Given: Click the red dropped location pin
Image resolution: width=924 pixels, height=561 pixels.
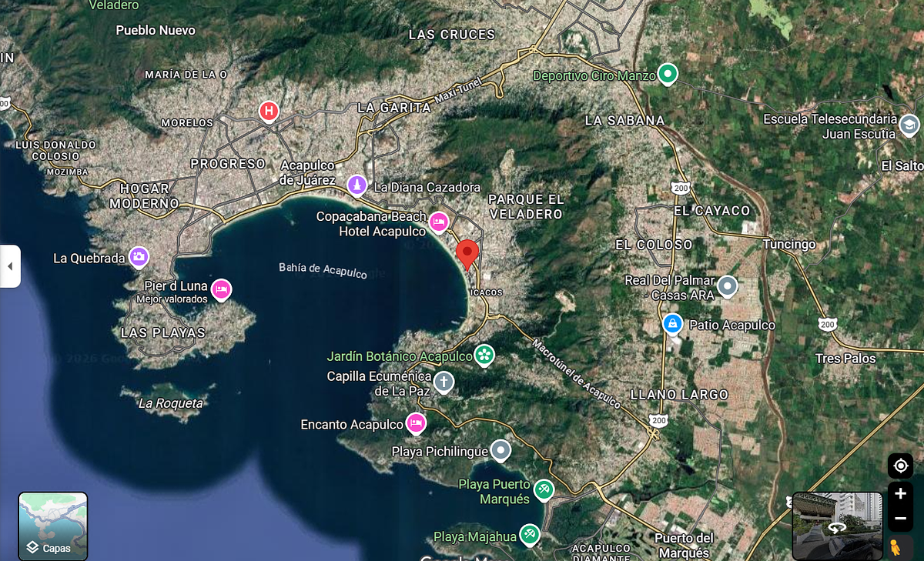Looking at the screenshot, I should pos(467,255).
